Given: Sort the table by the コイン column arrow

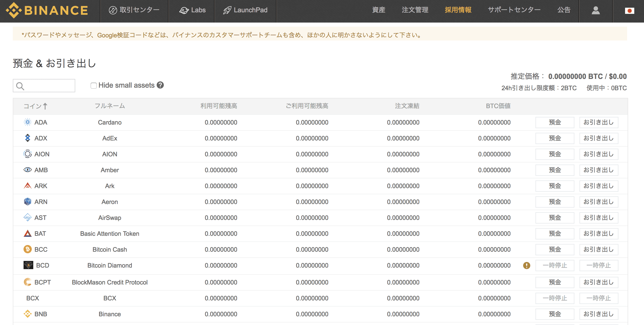Looking at the screenshot, I should (45, 106).
